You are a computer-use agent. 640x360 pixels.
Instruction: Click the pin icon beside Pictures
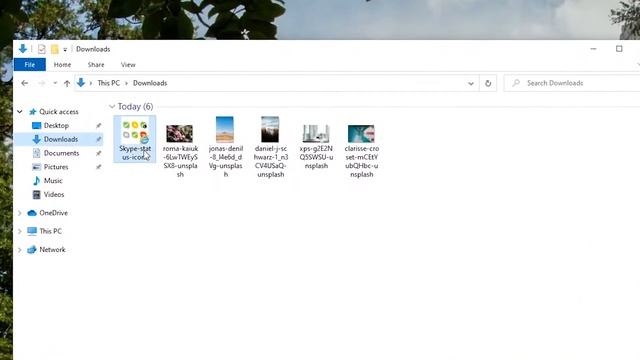click(98, 167)
